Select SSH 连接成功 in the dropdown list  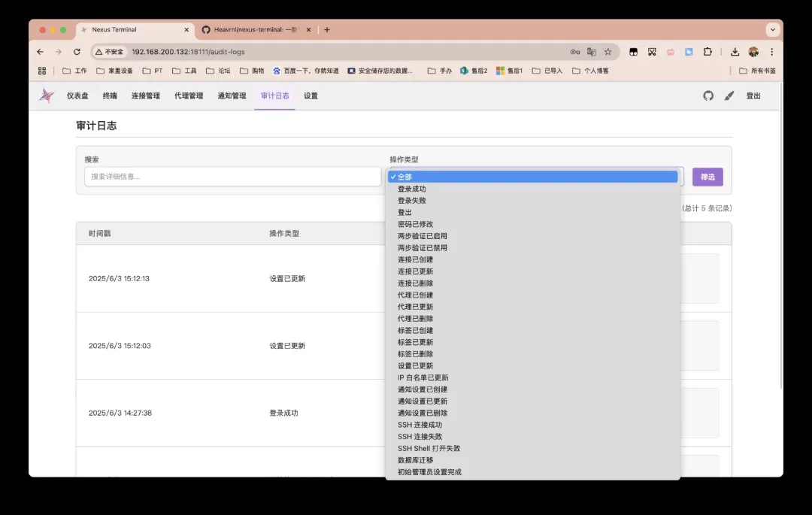(x=420, y=425)
